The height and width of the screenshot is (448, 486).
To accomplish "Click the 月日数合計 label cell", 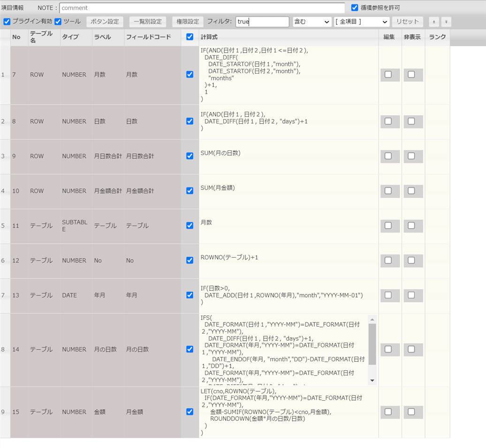I will (108, 156).
